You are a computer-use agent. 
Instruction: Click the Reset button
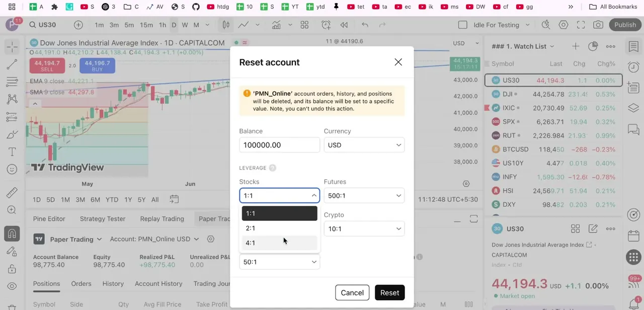coord(389,293)
